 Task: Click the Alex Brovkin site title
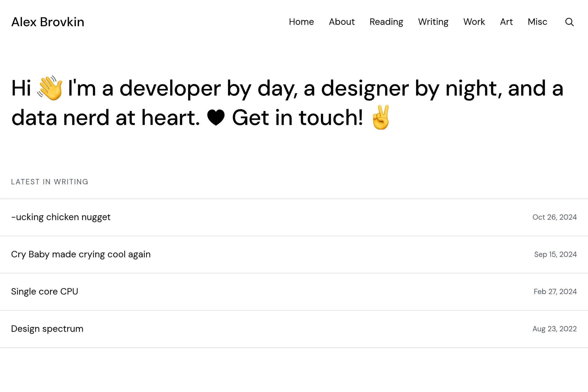pyautogui.click(x=48, y=22)
